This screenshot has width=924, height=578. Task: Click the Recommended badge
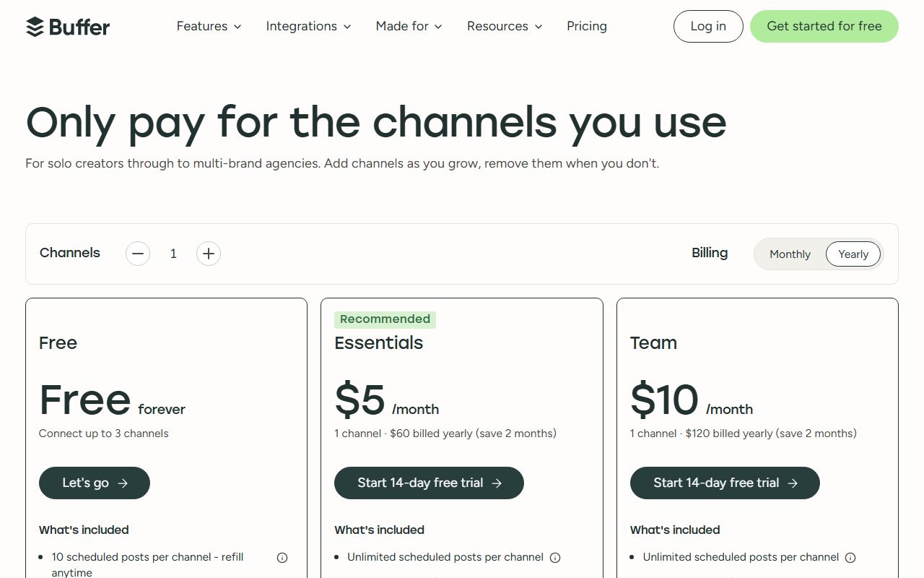(x=385, y=319)
